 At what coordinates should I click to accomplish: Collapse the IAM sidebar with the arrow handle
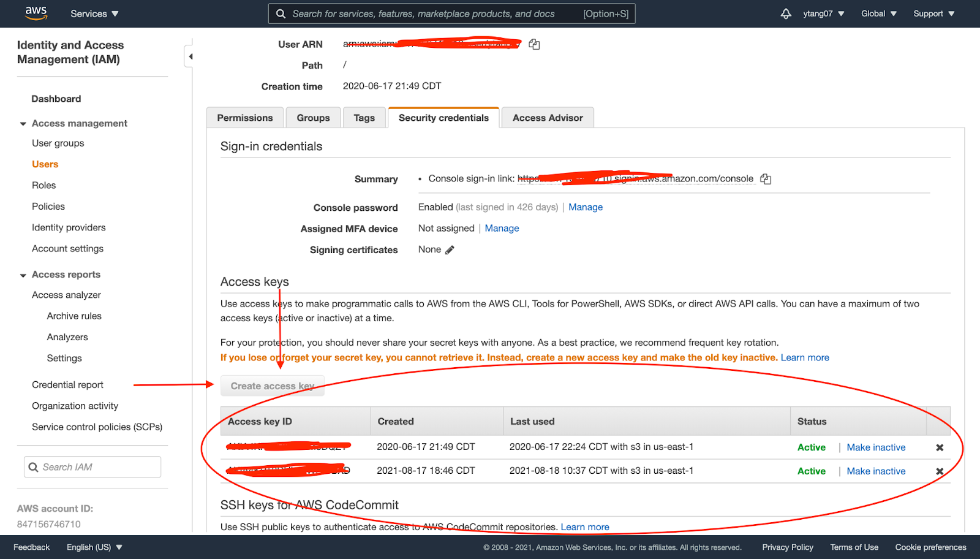point(189,56)
